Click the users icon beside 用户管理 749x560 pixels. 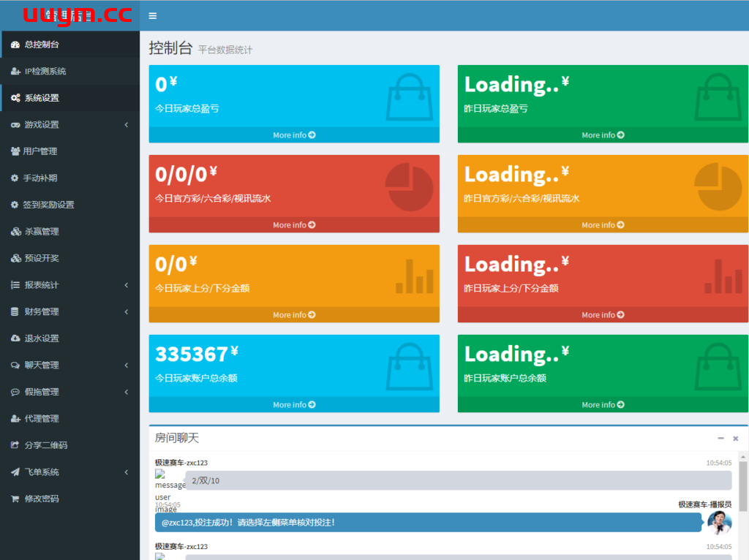[x=15, y=151]
